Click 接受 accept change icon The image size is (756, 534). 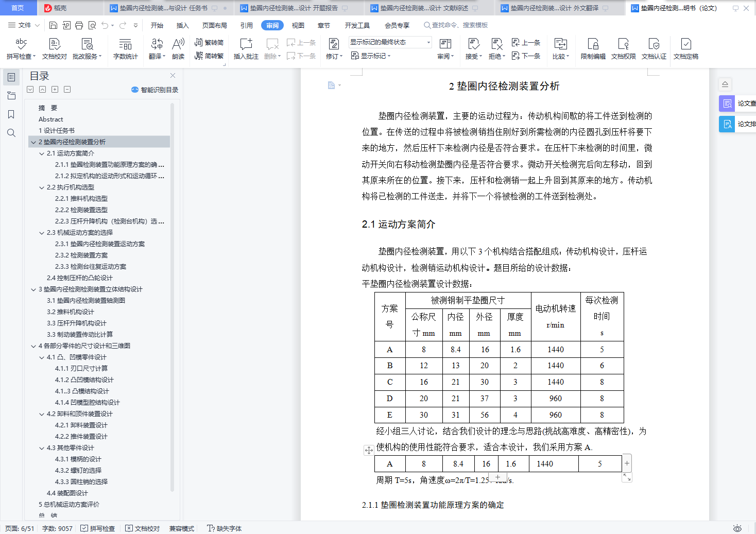(x=473, y=44)
